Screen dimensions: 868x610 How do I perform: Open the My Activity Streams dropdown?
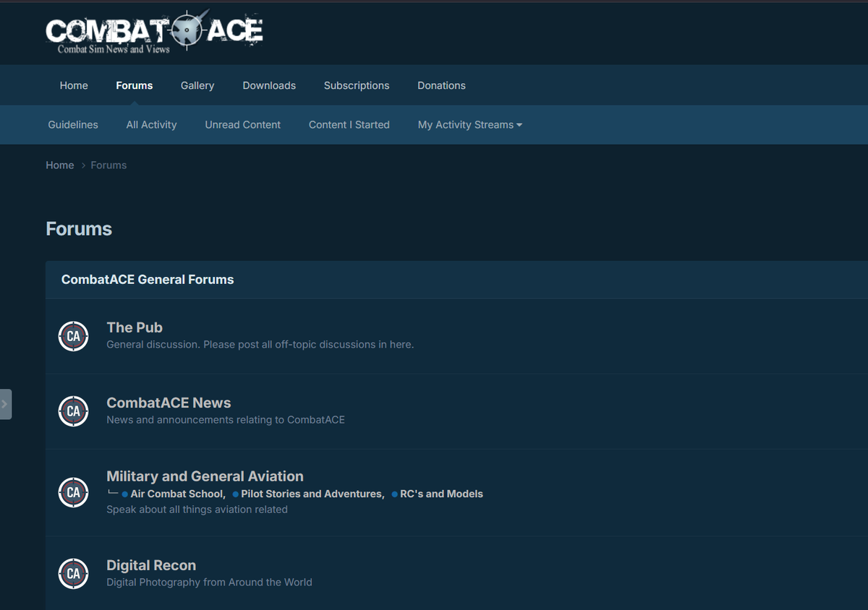tap(470, 124)
